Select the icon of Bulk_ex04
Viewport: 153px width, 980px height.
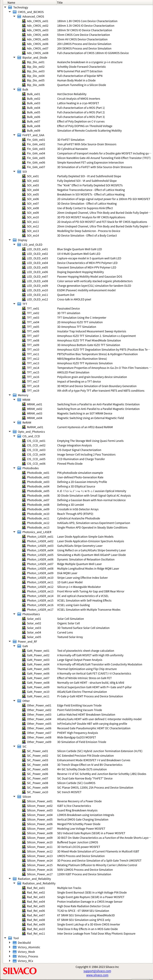24,108
